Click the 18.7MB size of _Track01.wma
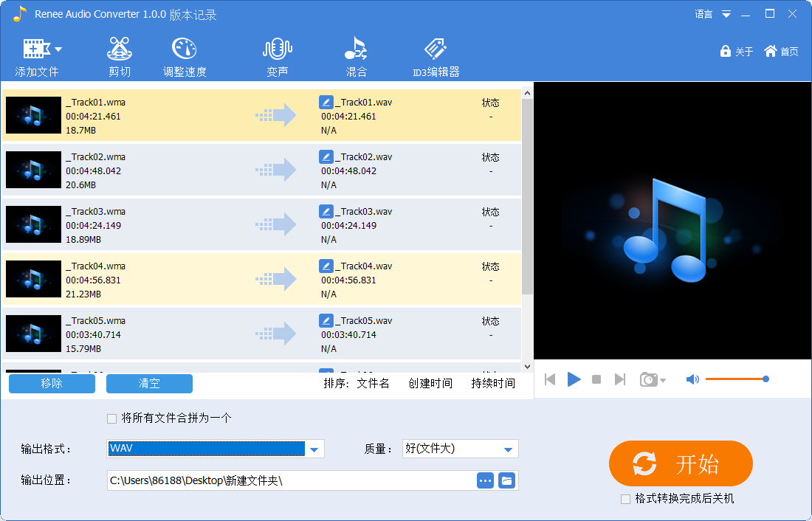The width and height of the screenshot is (812, 521). 80,131
